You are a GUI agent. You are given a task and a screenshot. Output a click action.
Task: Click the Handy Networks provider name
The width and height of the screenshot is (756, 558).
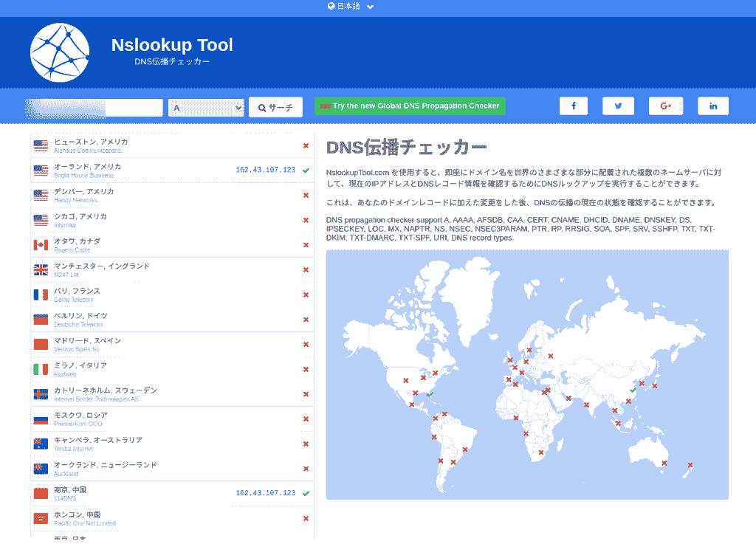pyautogui.click(x=76, y=201)
